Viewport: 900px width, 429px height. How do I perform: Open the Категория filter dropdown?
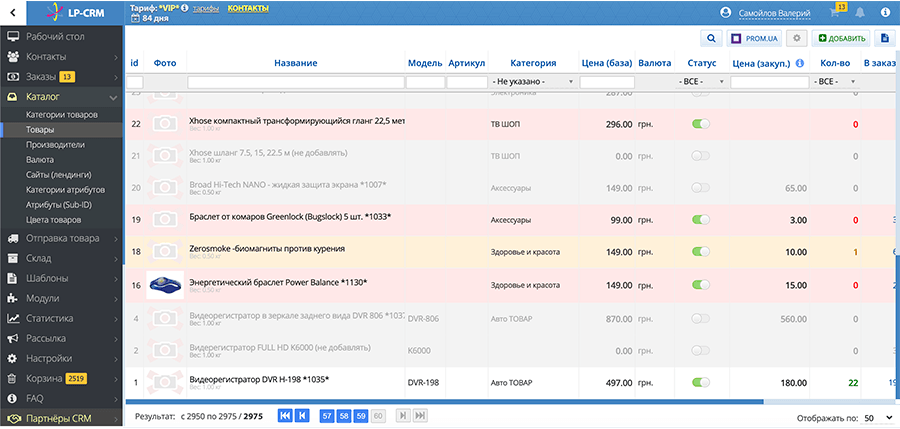(533, 82)
